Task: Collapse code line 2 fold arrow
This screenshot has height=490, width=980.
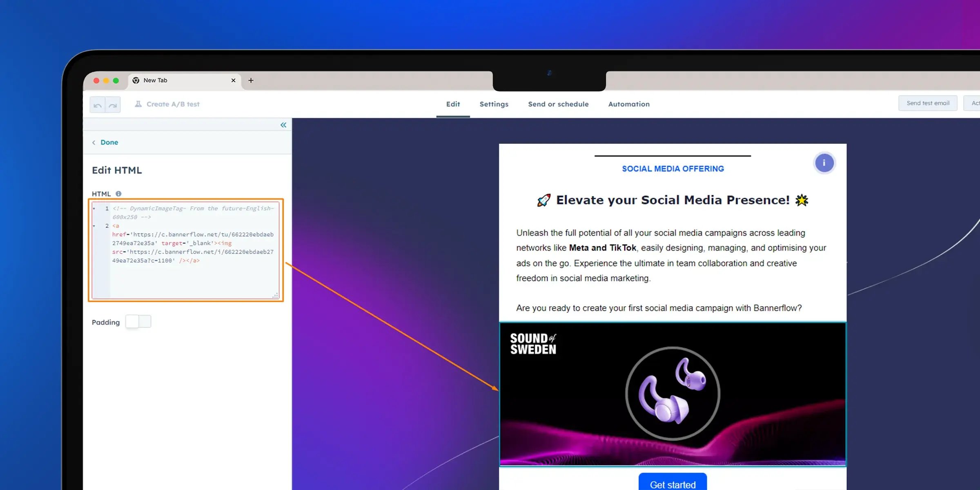Action: click(x=94, y=226)
